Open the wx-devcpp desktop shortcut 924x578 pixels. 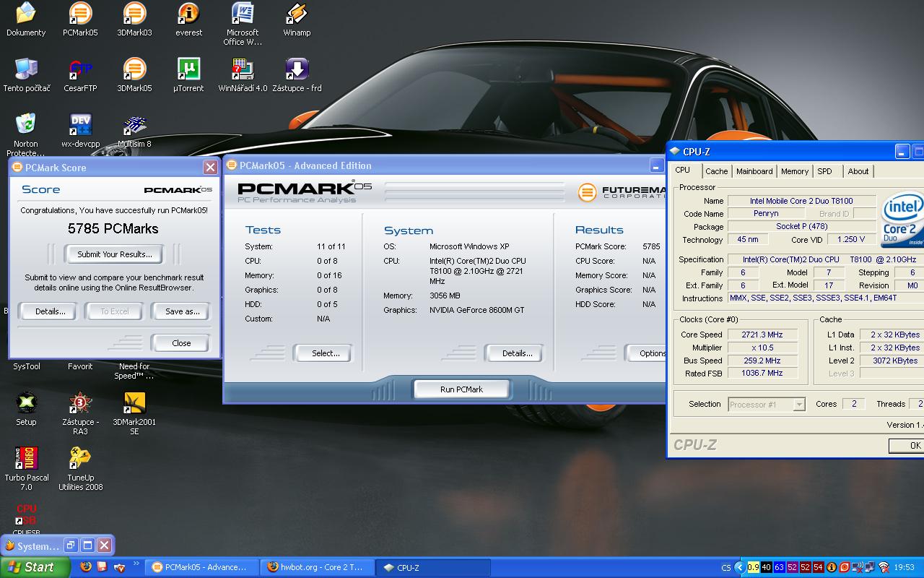(x=80, y=131)
